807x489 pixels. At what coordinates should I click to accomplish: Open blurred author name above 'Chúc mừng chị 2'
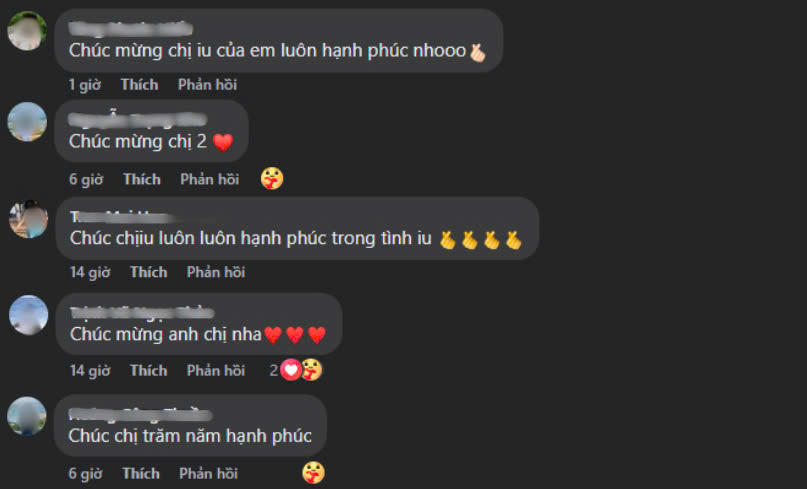[x=137, y=119]
